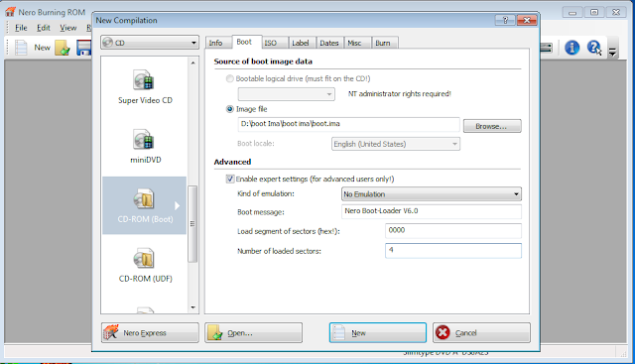The width and height of the screenshot is (635, 364).
Task: Click the New button in dialog
Action: 378,333
